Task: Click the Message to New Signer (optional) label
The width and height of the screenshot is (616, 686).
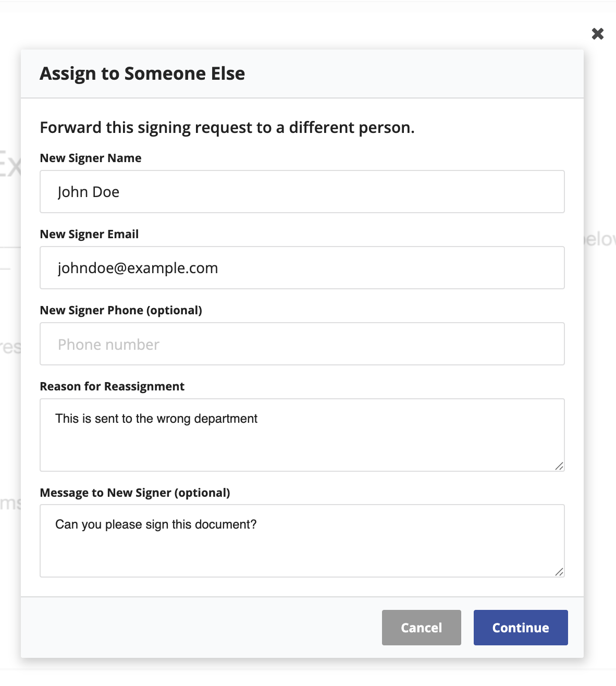Action: pos(135,493)
